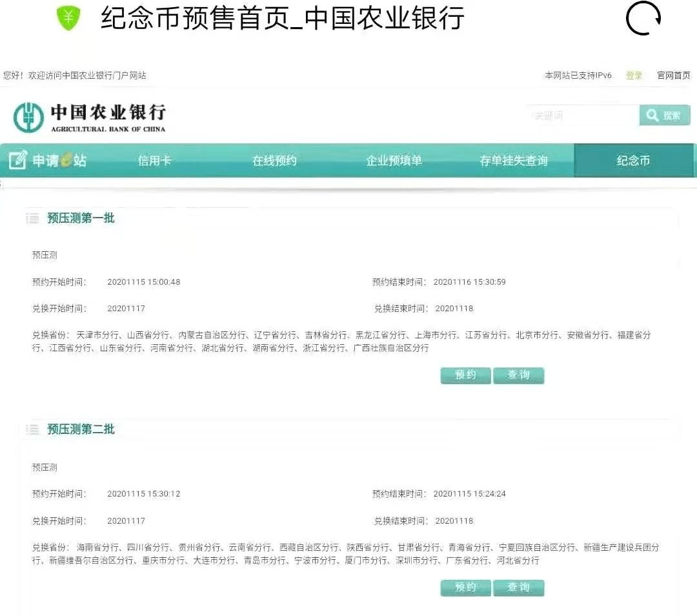Click 查询 button for the second batch
Screen dimensions: 697x616
[x=518, y=587]
